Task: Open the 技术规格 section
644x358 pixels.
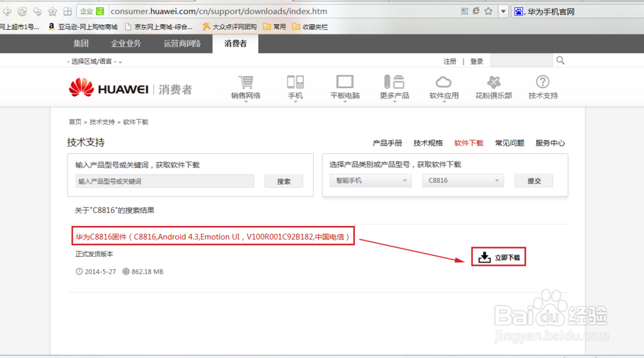Action: point(428,143)
